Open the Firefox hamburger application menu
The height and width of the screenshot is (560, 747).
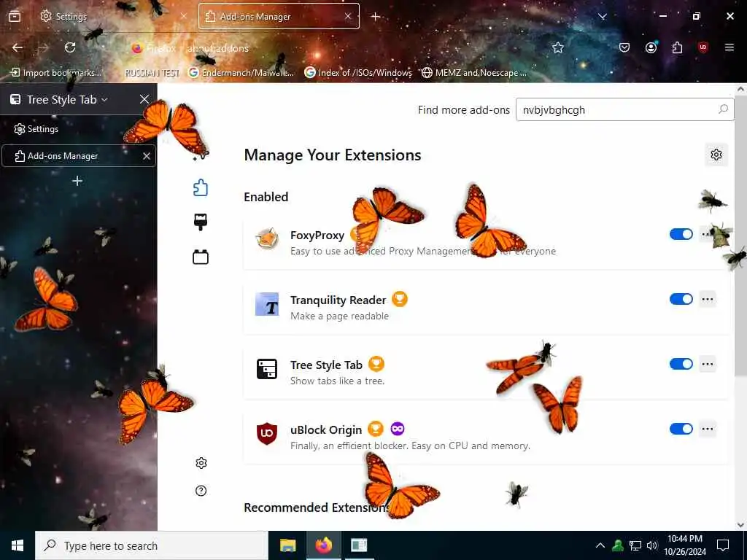729,47
